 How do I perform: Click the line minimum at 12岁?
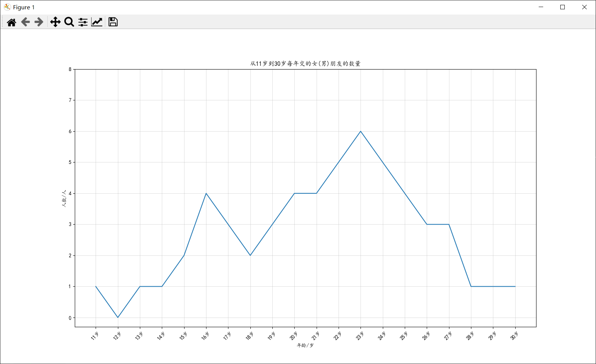[118, 318]
